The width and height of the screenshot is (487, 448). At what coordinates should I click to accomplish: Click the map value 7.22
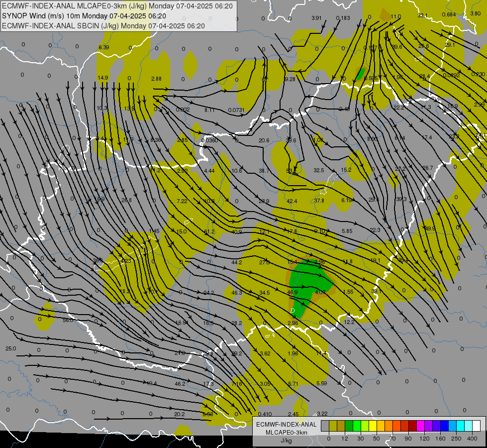coord(182,201)
